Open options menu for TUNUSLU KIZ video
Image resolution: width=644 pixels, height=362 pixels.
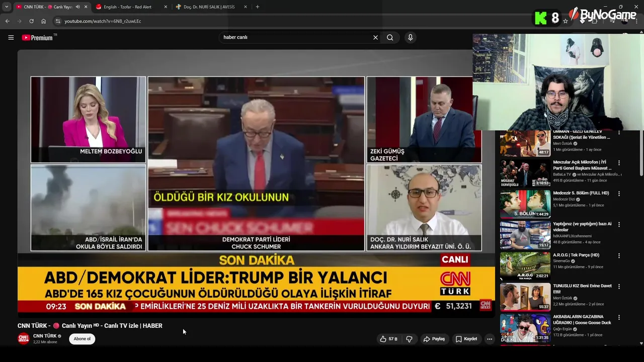tap(619, 287)
